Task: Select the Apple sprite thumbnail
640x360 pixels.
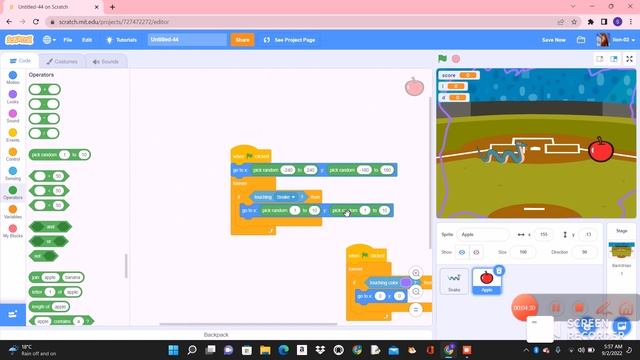Action: [487, 281]
